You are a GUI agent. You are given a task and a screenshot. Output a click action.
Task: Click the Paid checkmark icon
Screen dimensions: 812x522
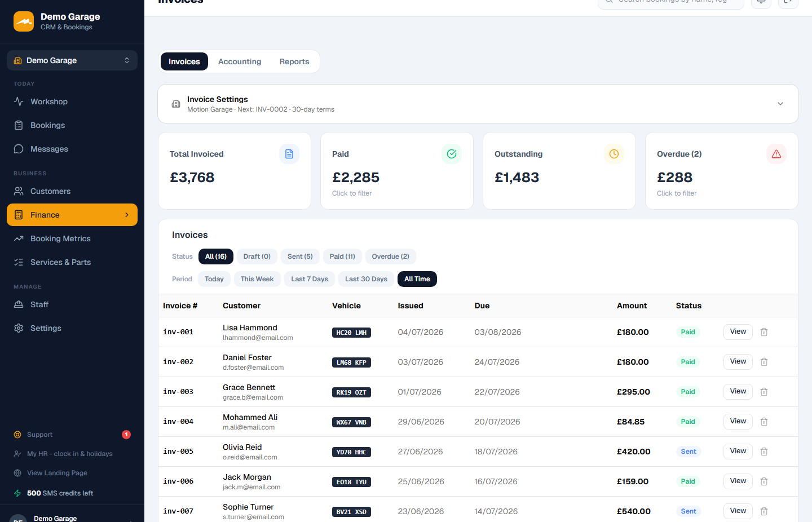[x=452, y=154]
